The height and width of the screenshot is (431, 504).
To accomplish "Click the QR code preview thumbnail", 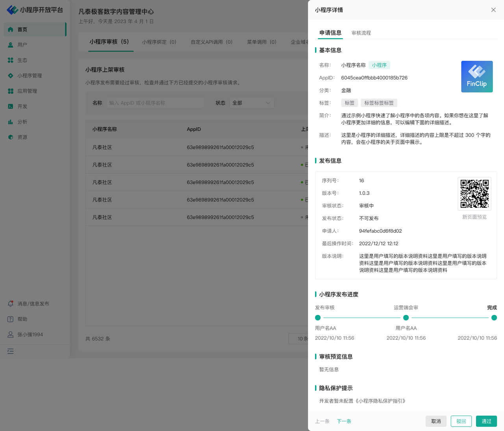I will pos(474,194).
